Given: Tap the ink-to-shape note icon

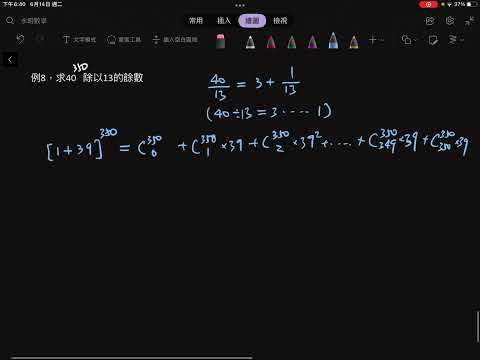Looking at the screenshot, I should (433, 40).
